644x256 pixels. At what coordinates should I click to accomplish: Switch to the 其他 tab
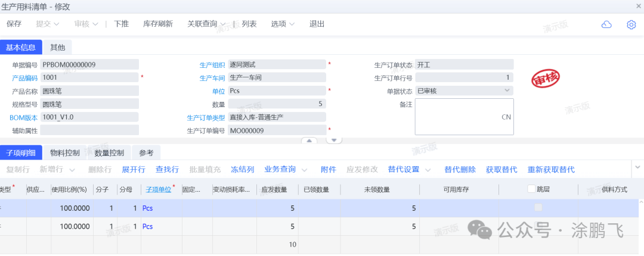58,47
